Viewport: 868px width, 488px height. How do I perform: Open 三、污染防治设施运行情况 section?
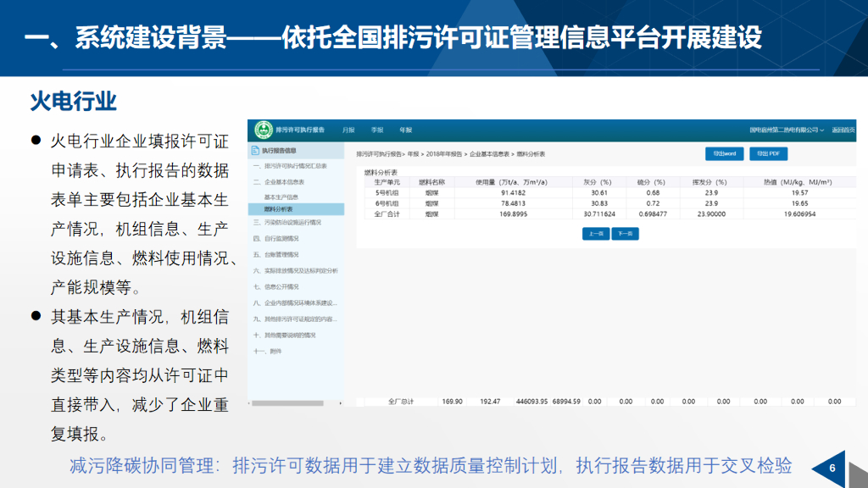point(287,222)
